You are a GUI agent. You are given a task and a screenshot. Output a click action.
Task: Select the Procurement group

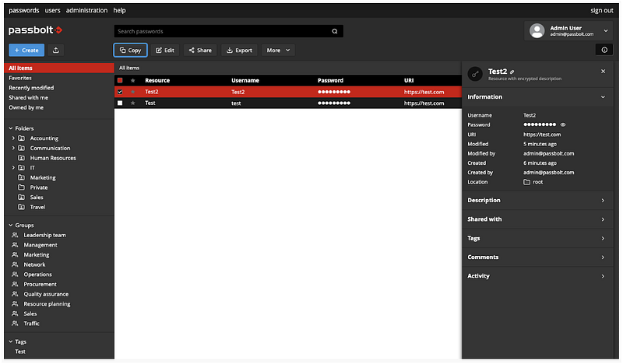(40, 284)
